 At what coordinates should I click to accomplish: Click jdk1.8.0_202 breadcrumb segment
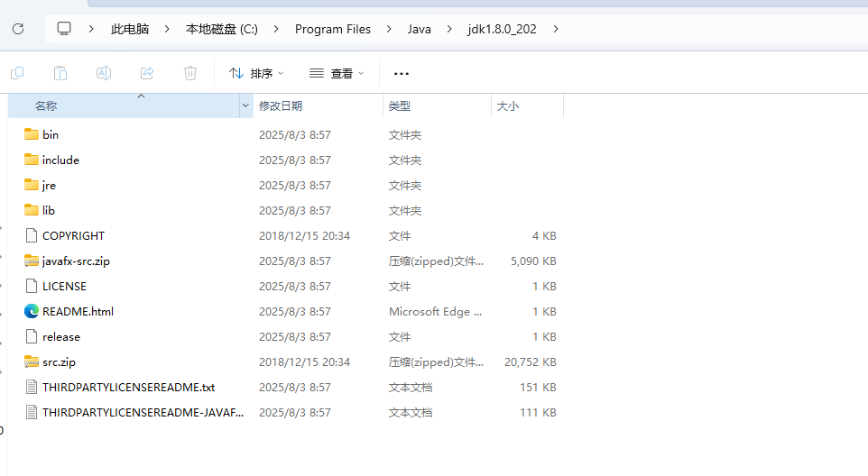pos(502,30)
